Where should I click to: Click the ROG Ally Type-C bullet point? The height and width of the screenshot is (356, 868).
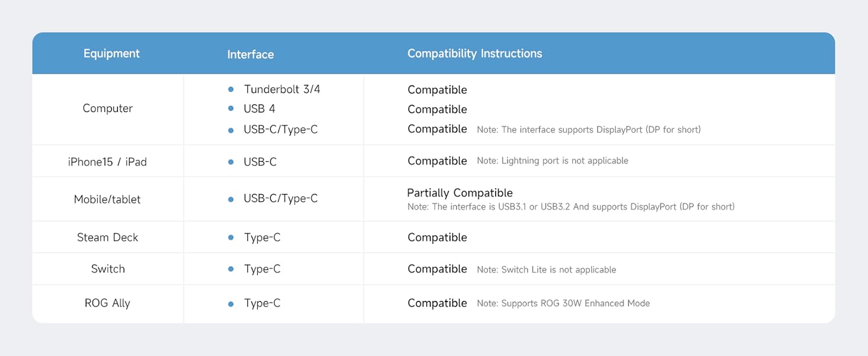[x=231, y=303]
